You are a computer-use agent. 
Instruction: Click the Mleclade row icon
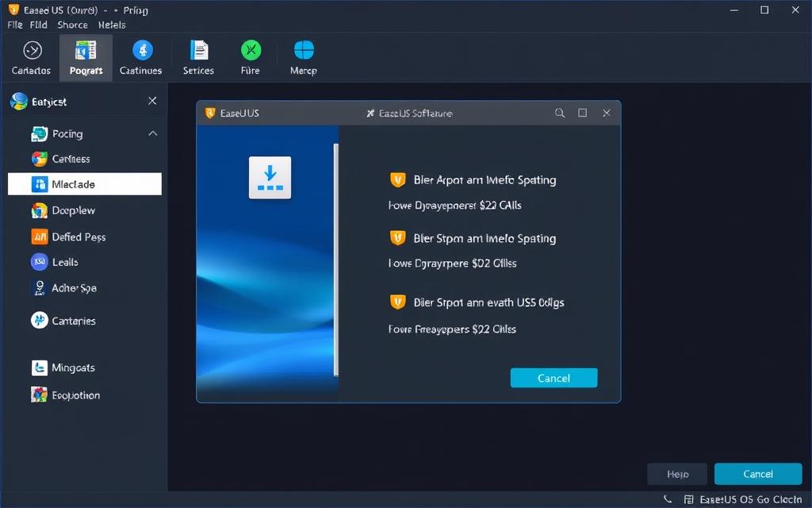coord(40,184)
